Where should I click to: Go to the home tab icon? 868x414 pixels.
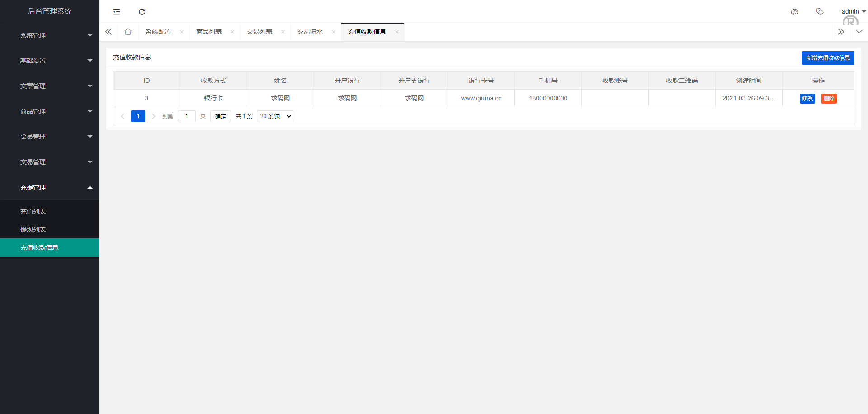coord(128,32)
